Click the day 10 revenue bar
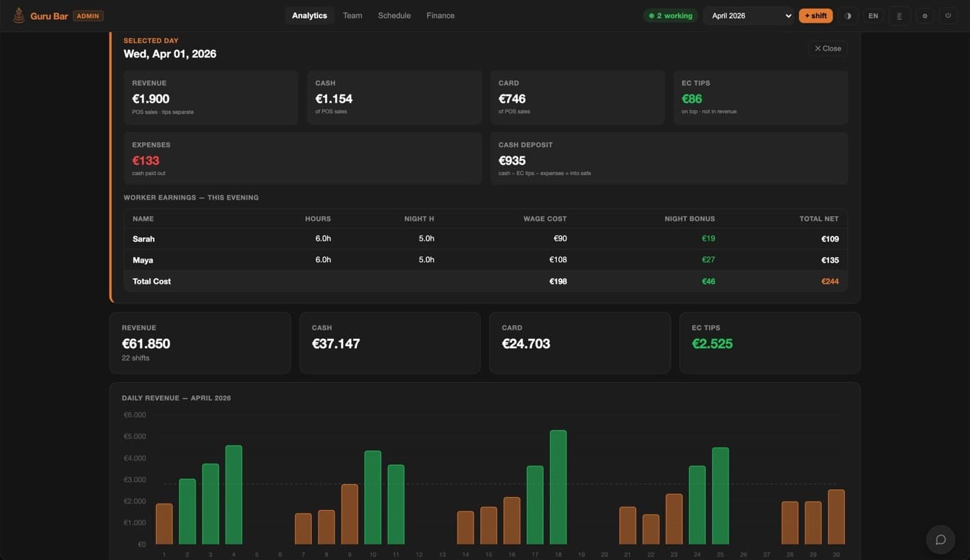The height and width of the screenshot is (560, 970). pyautogui.click(x=373, y=498)
